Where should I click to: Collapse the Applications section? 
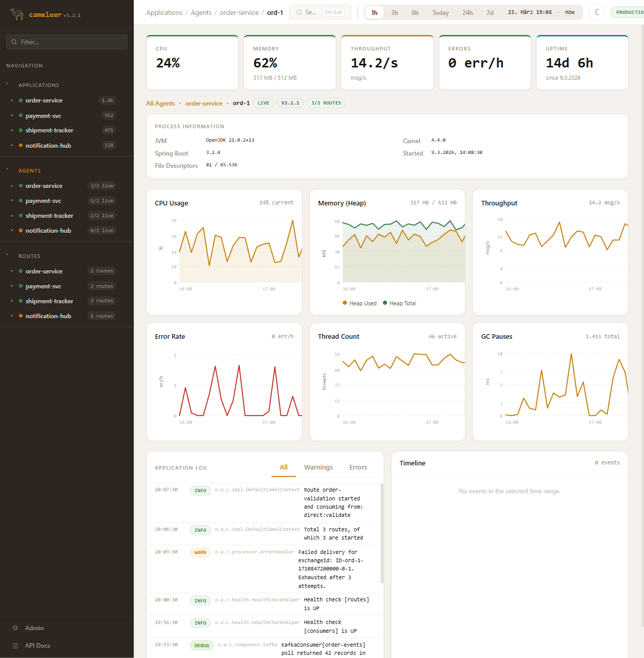[7, 84]
